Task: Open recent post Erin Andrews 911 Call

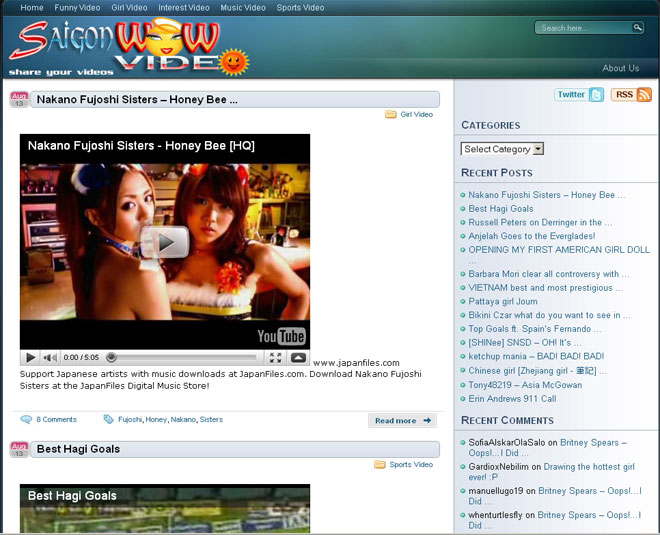Action: click(512, 399)
